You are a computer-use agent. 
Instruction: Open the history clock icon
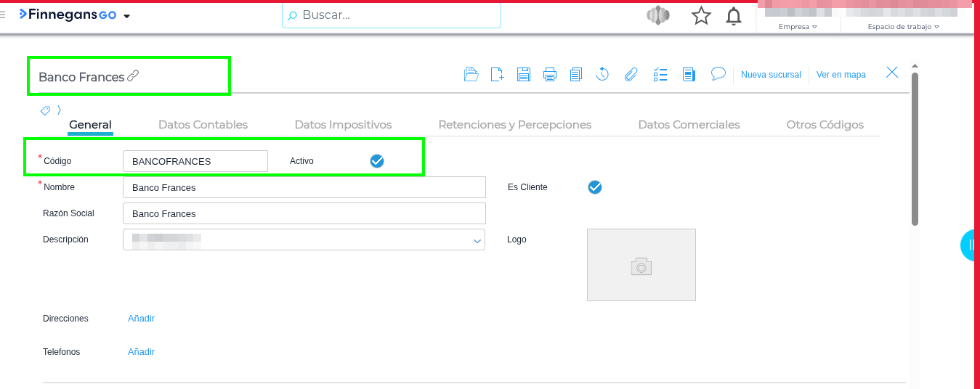pos(602,74)
